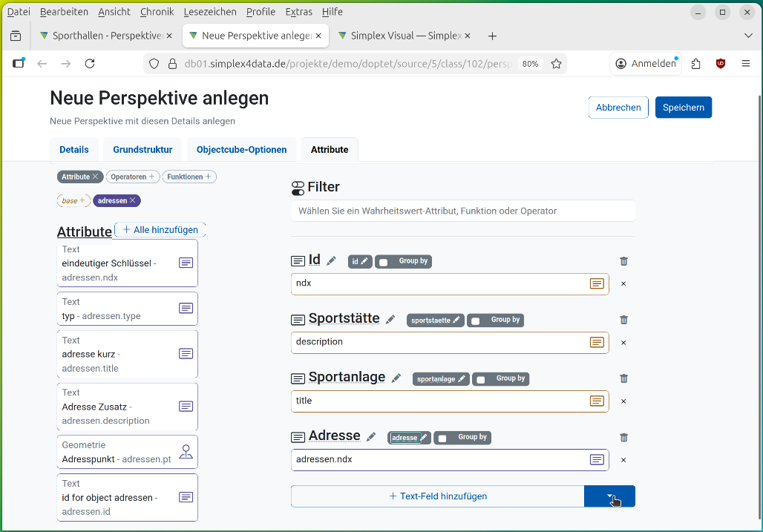The height and width of the screenshot is (532, 763).
Task: Click the Speichern button
Action: (x=683, y=108)
